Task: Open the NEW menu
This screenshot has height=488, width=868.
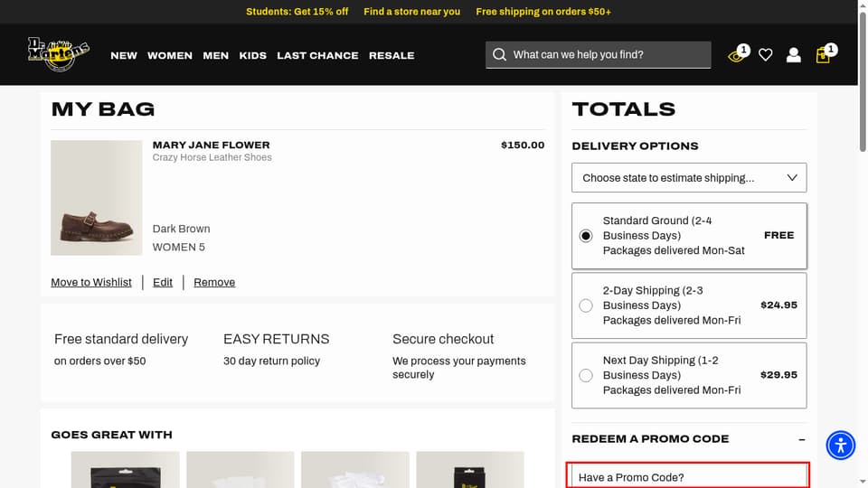Action: [x=124, y=55]
